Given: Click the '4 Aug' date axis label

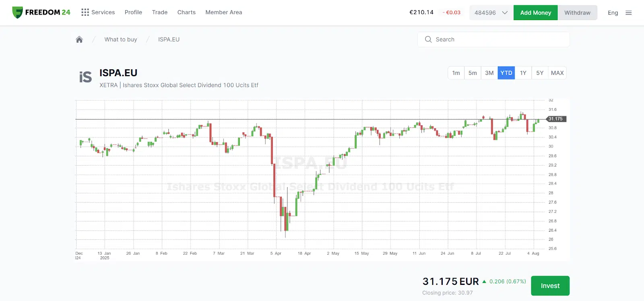Looking at the screenshot, I should [533, 253].
